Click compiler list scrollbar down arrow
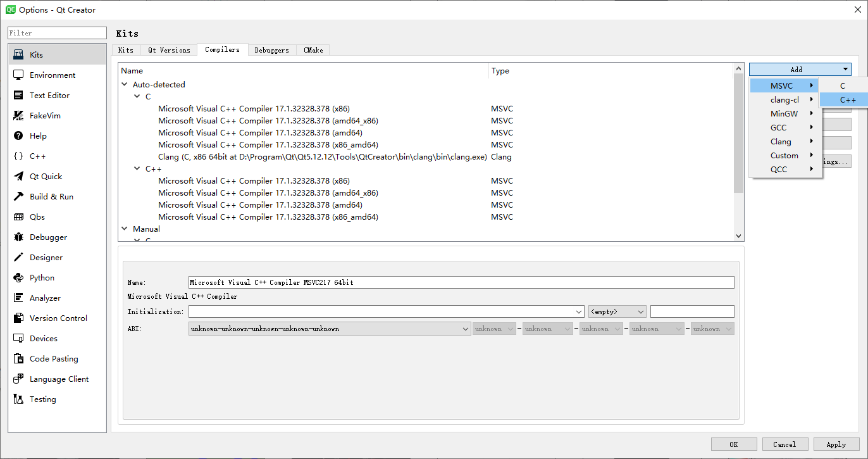The height and width of the screenshot is (459, 868). click(x=738, y=236)
